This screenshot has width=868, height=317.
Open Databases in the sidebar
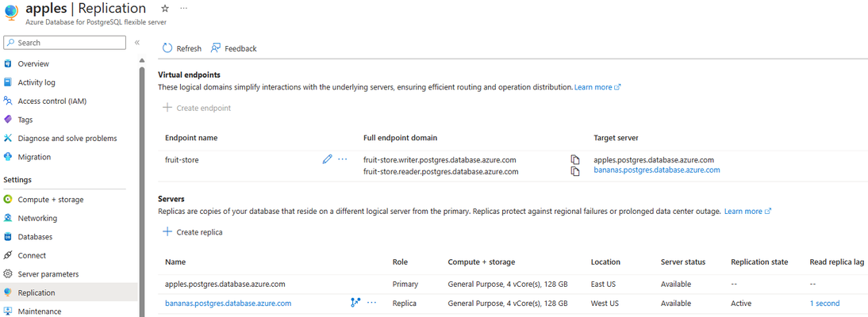pyautogui.click(x=35, y=237)
